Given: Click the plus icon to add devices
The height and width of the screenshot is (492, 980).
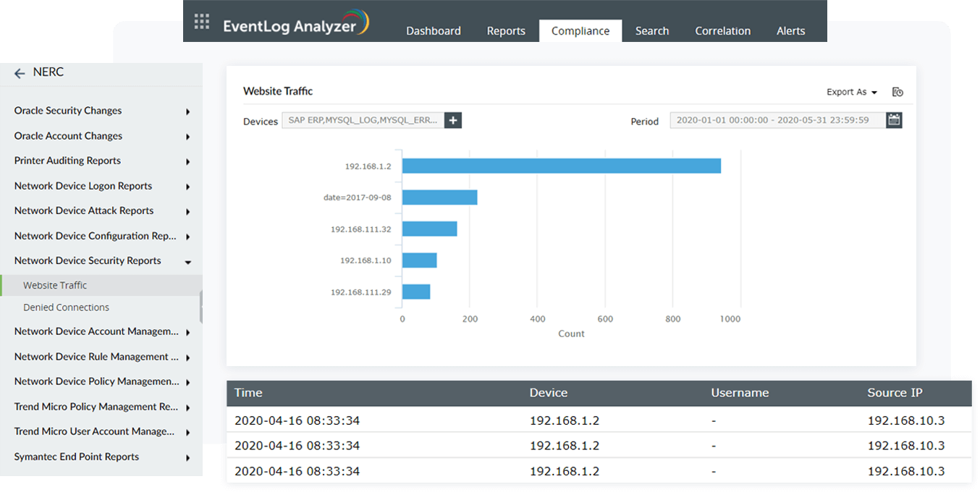Looking at the screenshot, I should (x=453, y=121).
